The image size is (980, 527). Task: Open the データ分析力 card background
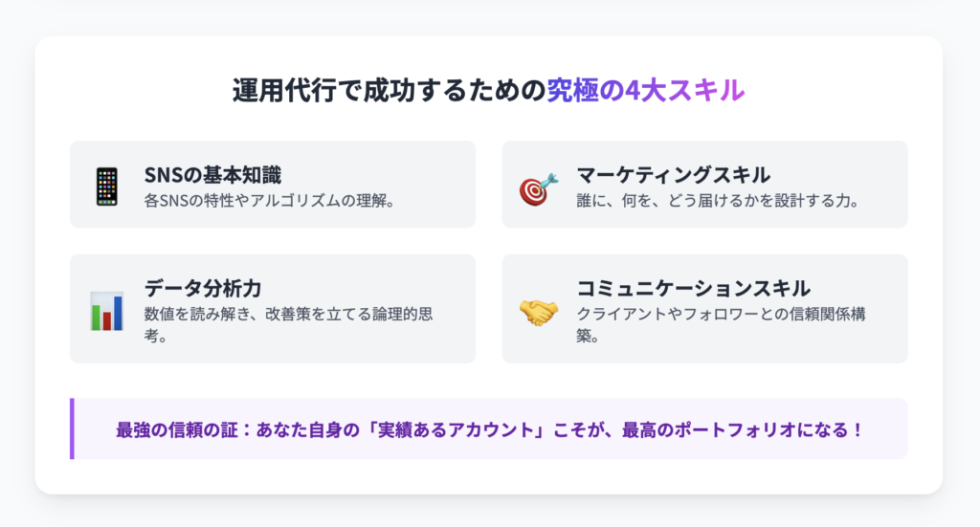point(273,309)
